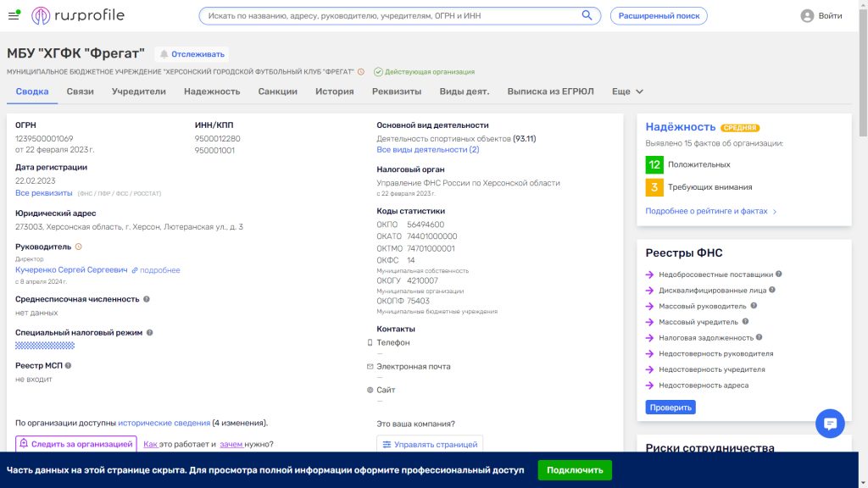Click help icon beside Среднесписочная численность

point(147,299)
